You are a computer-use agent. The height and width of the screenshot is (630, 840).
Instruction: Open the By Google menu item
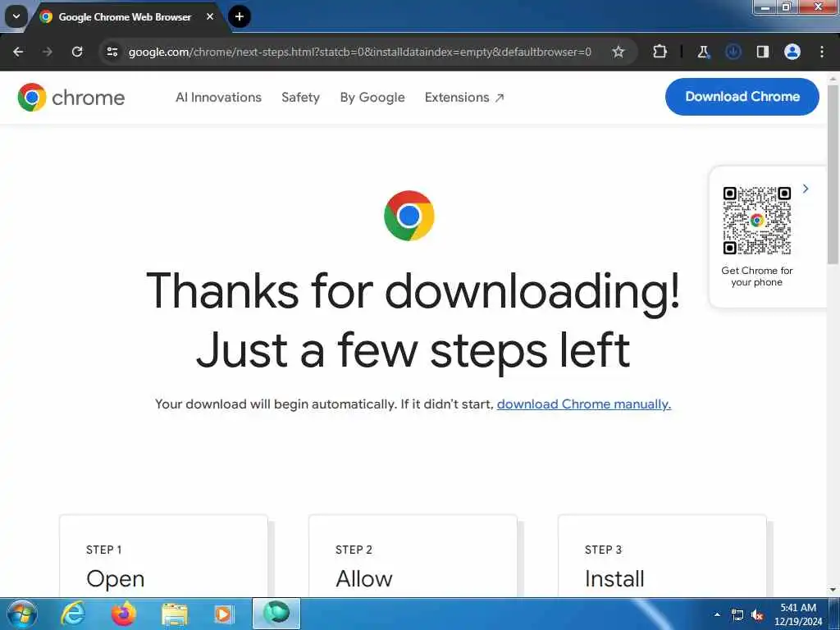[x=372, y=98]
